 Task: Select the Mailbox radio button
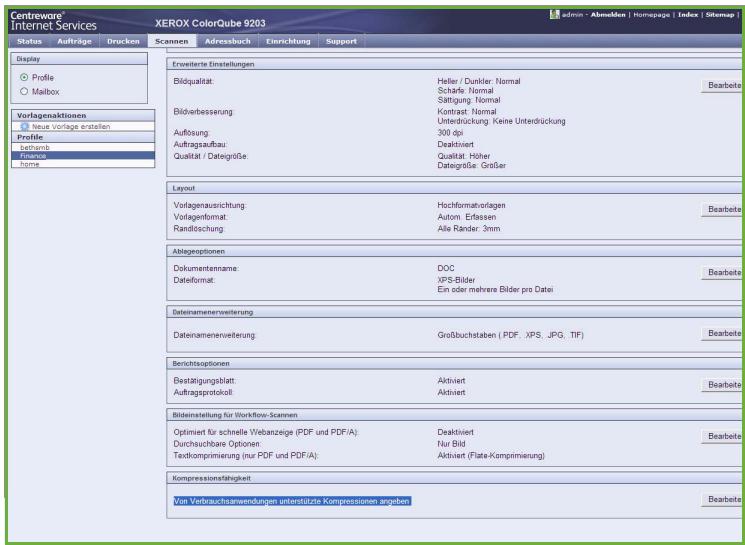(x=24, y=91)
